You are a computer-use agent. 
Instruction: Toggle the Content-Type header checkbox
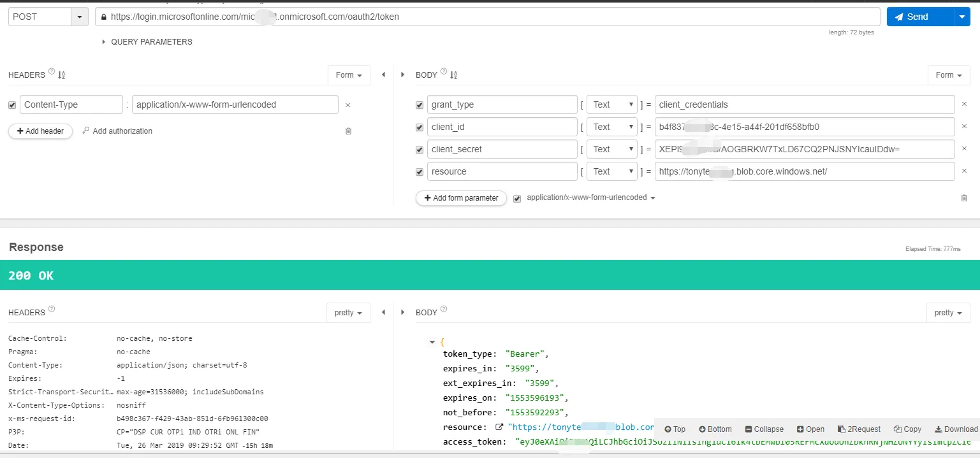[12, 105]
